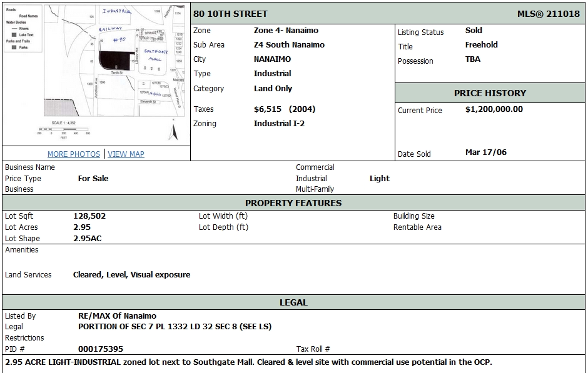588x373 pixels.
Task: Click the lot acres value 2.95
Action: click(82, 227)
